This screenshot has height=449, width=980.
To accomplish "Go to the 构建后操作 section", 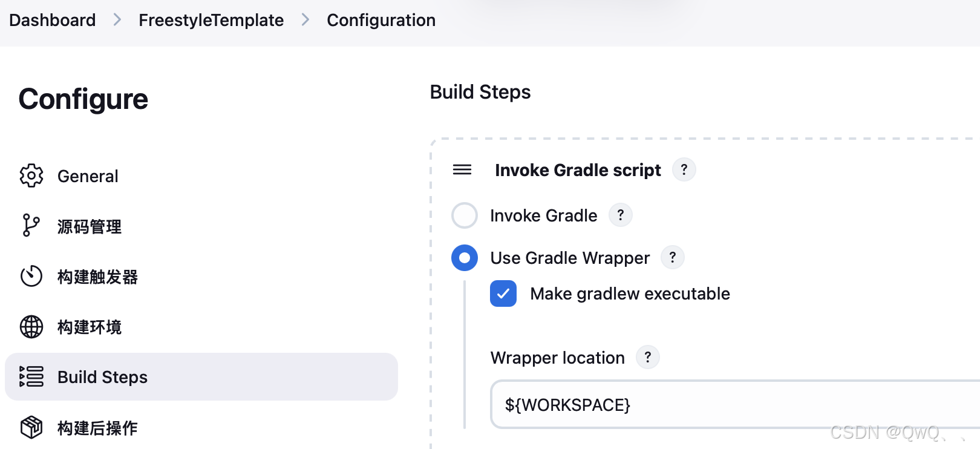I will 201,428.
